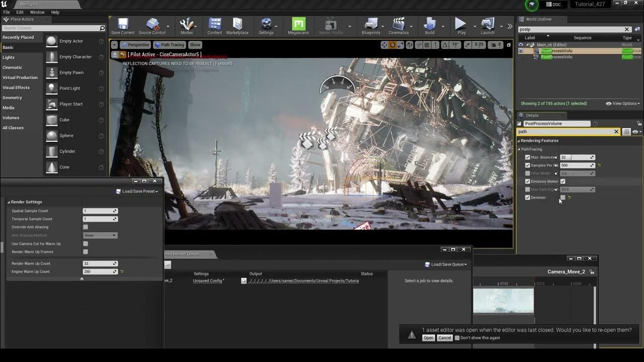Open the Cinematics toolbar icon
Screen dimensions: 644x362
pos(398,26)
